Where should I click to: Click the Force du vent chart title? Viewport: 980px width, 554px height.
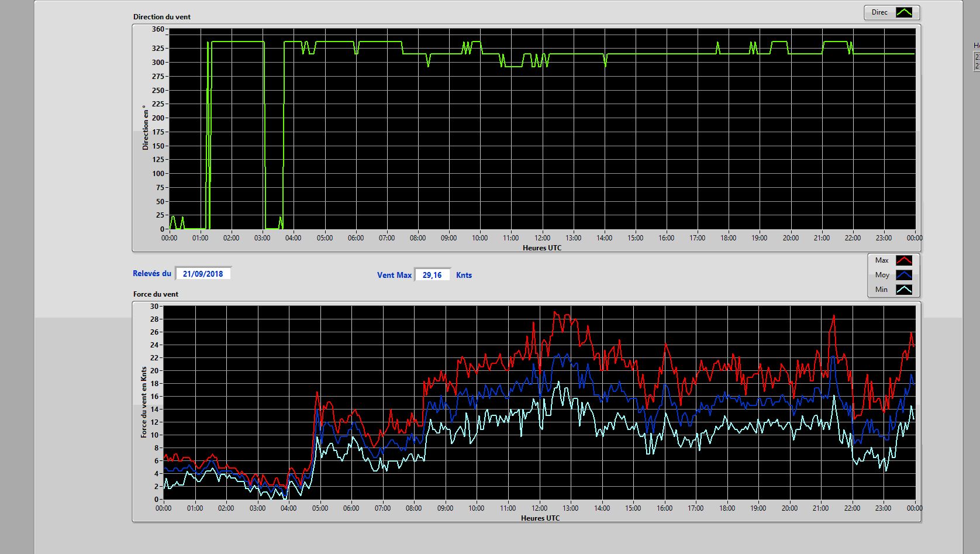point(156,294)
